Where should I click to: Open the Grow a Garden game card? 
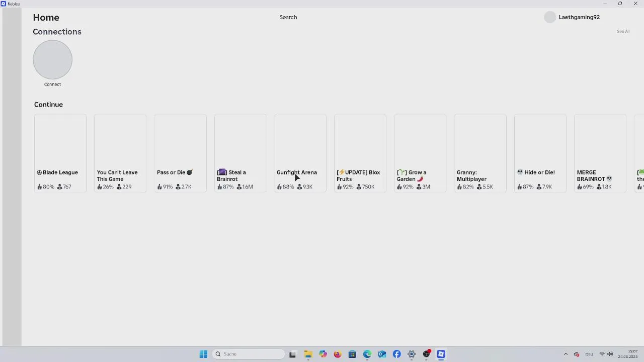click(420, 153)
